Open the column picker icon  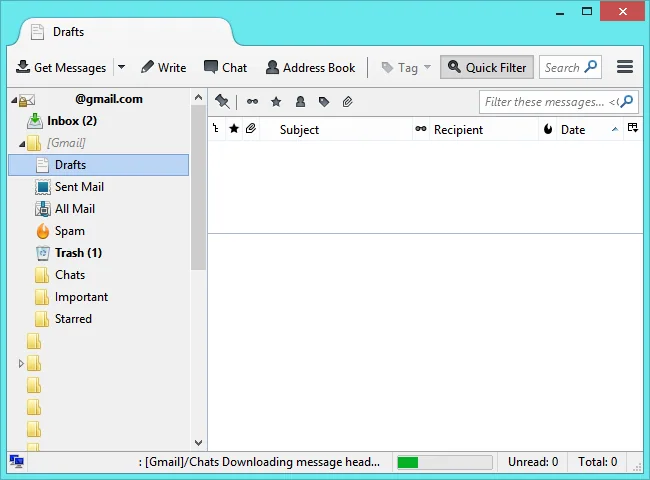pyautogui.click(x=633, y=128)
